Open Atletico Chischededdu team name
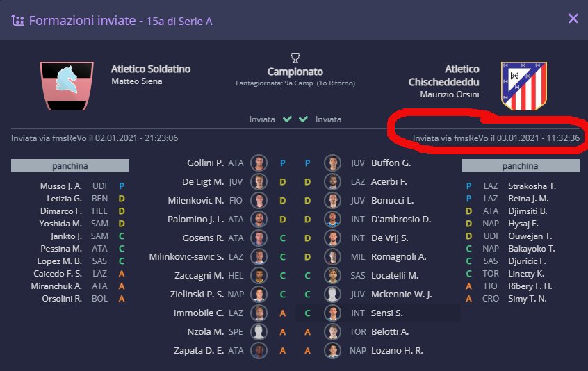This screenshot has height=371, width=588. click(452, 76)
